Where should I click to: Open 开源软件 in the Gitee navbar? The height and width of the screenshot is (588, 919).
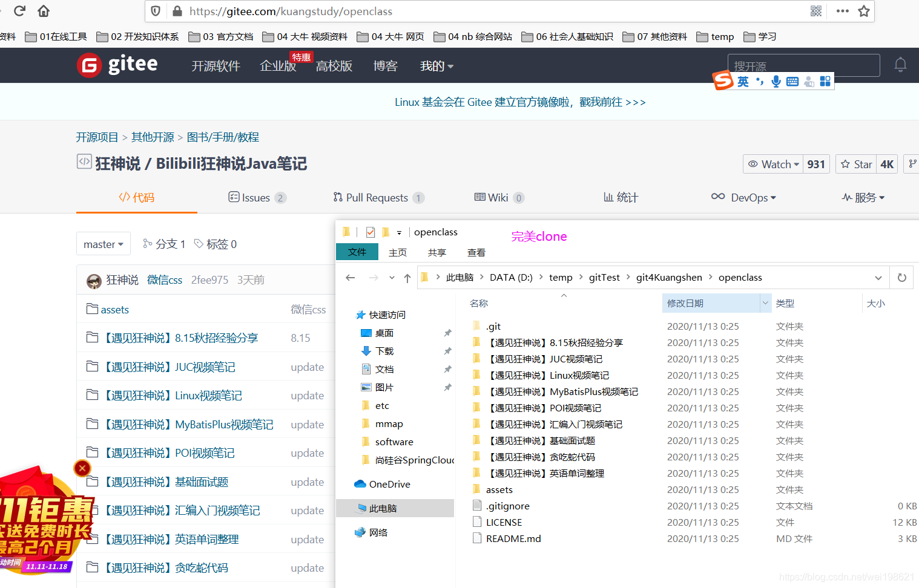tap(216, 66)
